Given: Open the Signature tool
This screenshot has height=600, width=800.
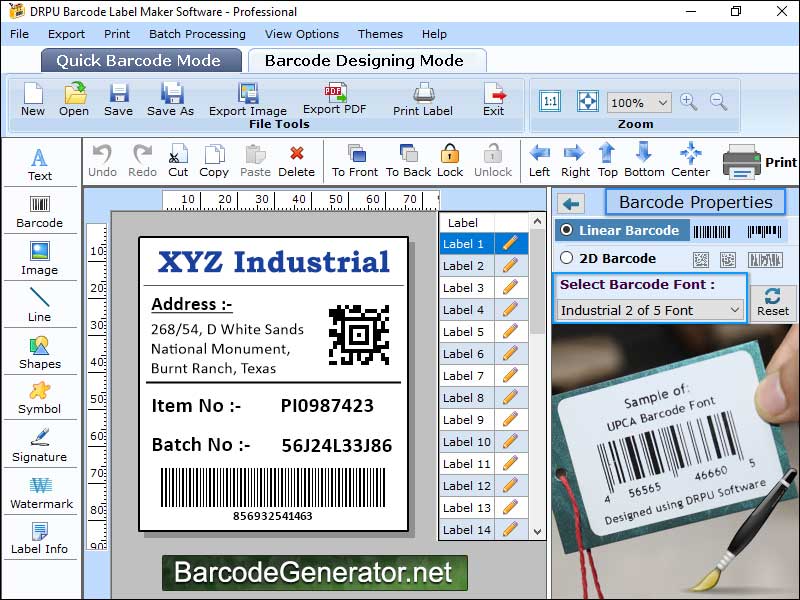Looking at the screenshot, I should point(39,444).
